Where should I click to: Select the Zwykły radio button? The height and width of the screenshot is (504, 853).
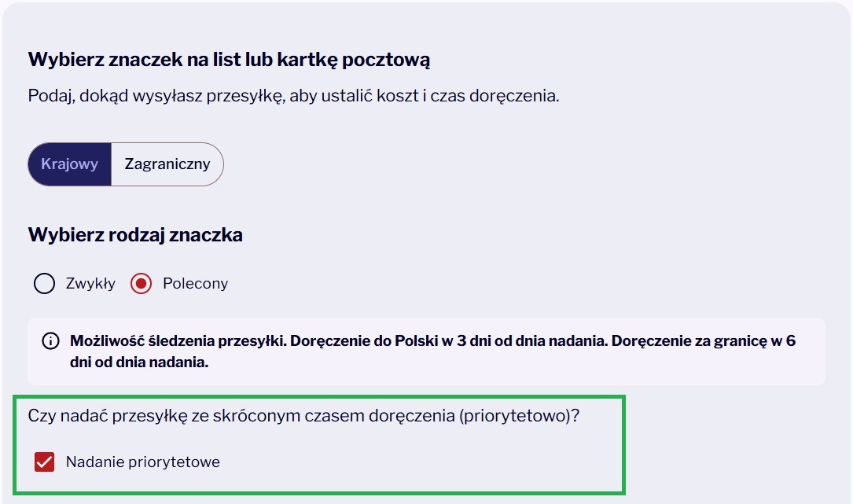tap(45, 284)
